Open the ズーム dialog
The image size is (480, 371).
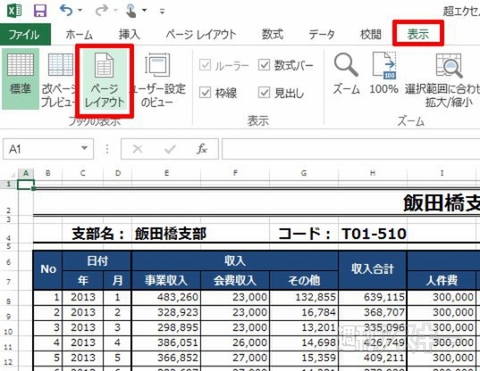(346, 74)
